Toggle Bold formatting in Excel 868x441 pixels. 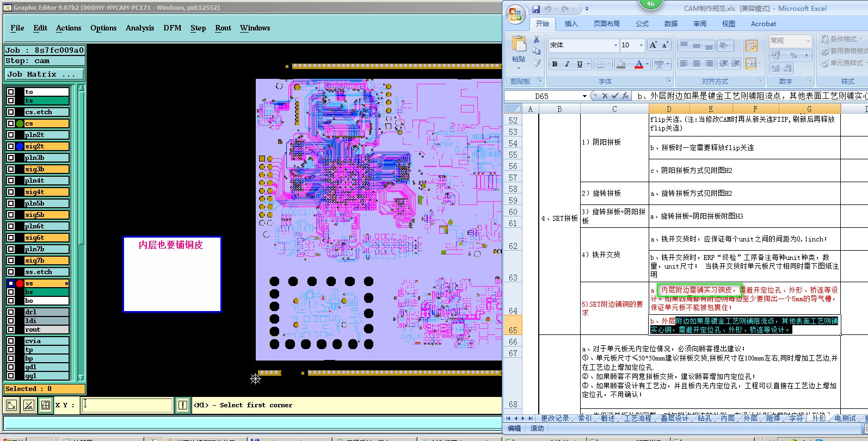pyautogui.click(x=555, y=64)
